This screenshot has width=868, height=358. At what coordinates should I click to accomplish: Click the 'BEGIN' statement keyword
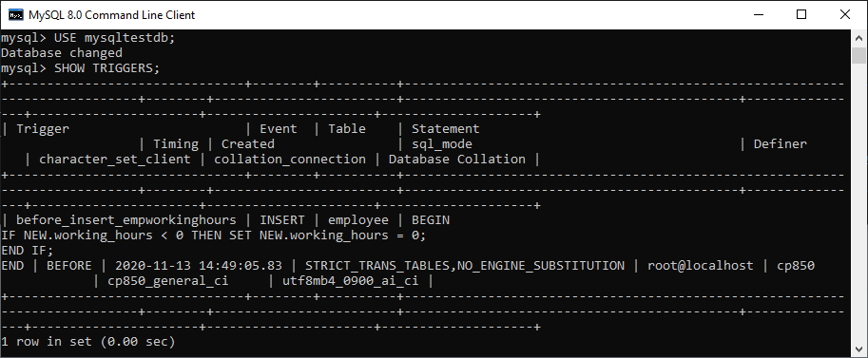coord(431,220)
